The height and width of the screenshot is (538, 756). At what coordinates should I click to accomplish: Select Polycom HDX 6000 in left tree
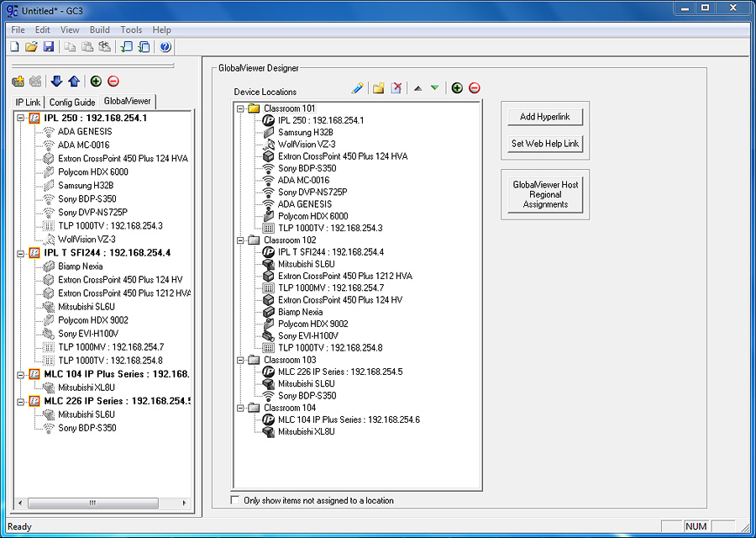point(93,171)
